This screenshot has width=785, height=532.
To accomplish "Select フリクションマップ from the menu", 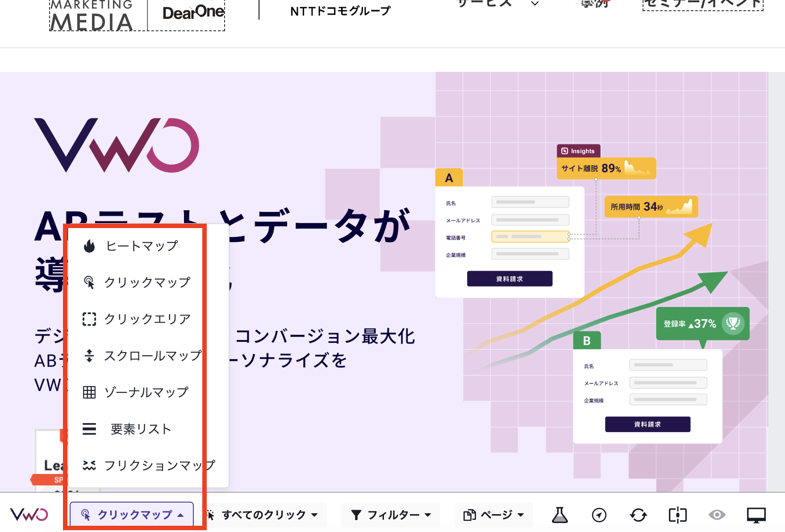I will (159, 465).
